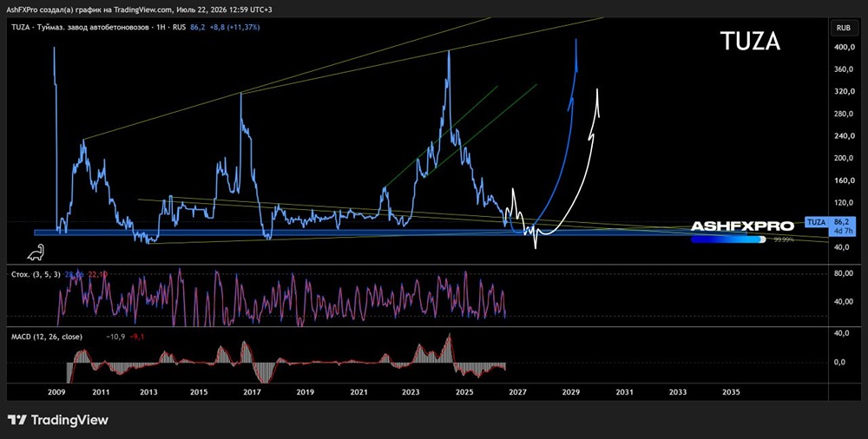Open the RUB currency selector
868x439 pixels.
click(843, 27)
